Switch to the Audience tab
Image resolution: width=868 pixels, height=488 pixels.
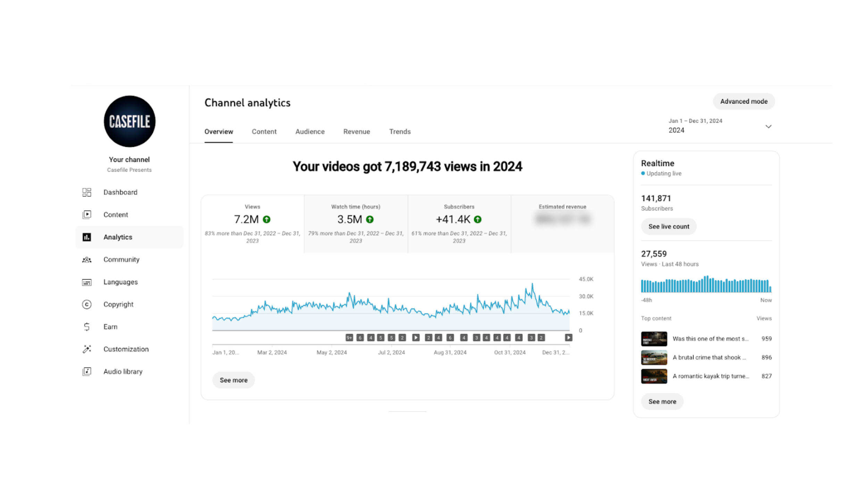310,132
